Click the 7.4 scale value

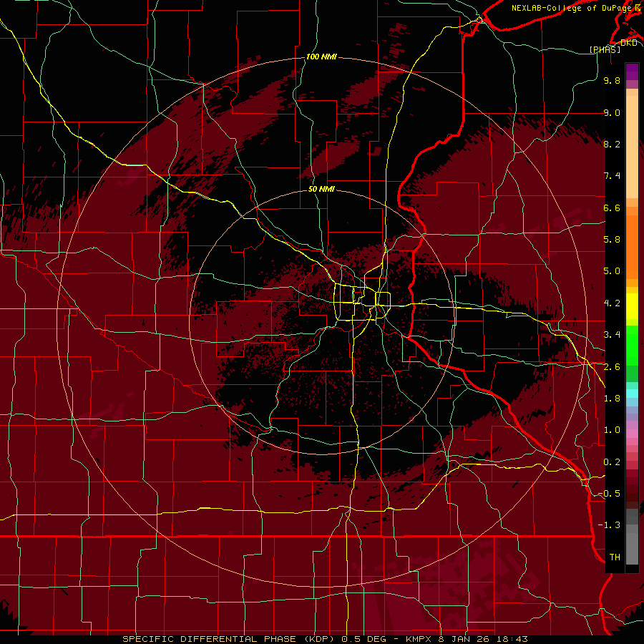[x=612, y=176]
